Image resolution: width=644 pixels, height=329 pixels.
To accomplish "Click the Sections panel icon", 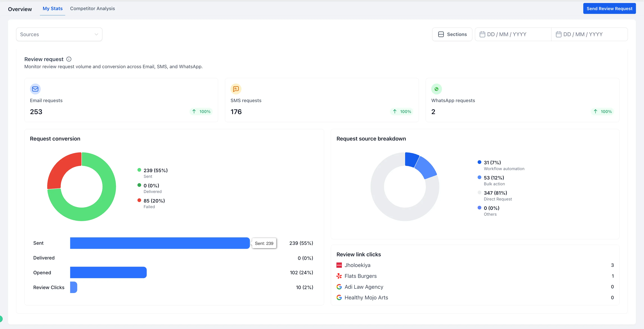I will point(441,34).
